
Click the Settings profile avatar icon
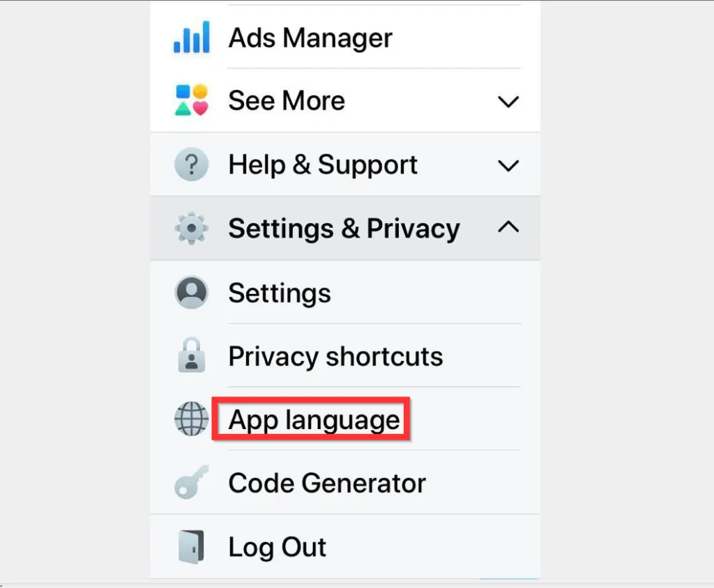(191, 293)
